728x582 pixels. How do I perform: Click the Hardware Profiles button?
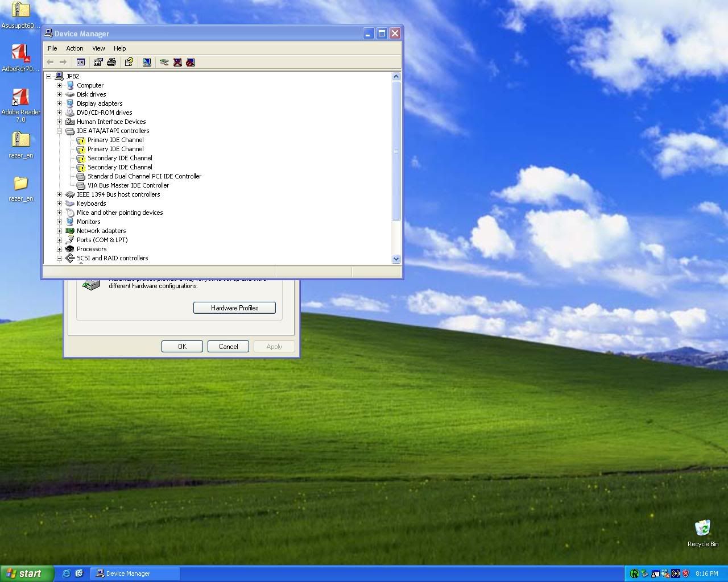tap(234, 307)
